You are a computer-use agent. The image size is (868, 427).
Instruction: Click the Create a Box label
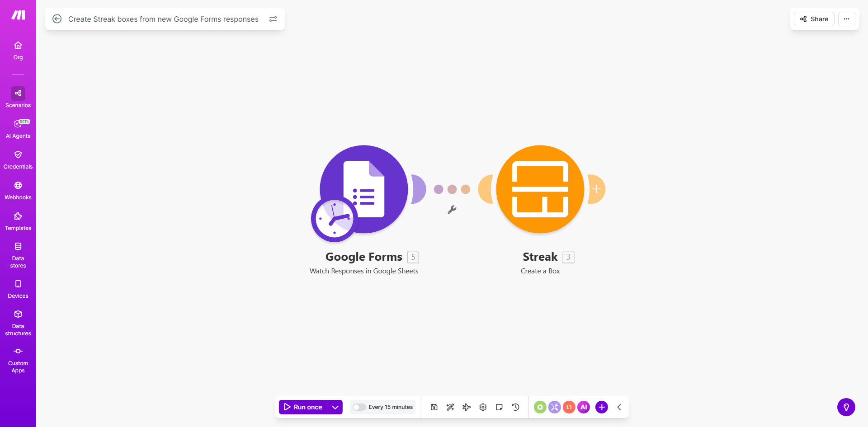coord(540,271)
